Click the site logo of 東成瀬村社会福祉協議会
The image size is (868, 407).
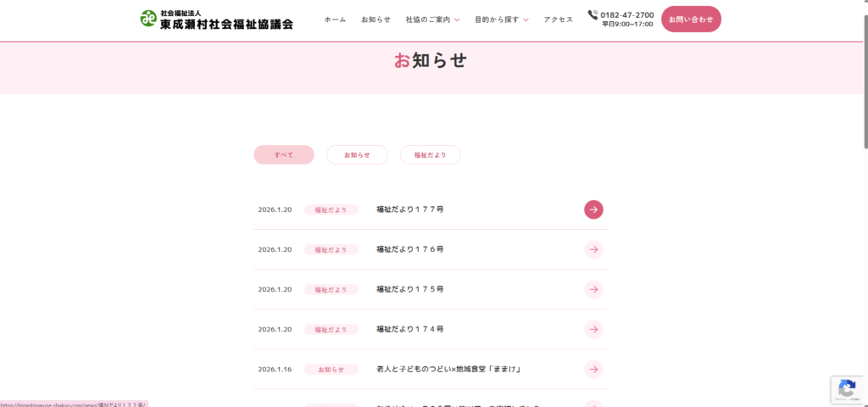(x=217, y=20)
